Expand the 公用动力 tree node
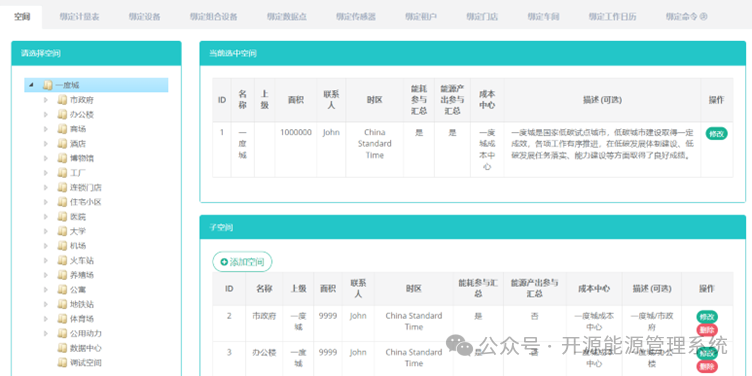The image size is (752, 376). point(46,333)
